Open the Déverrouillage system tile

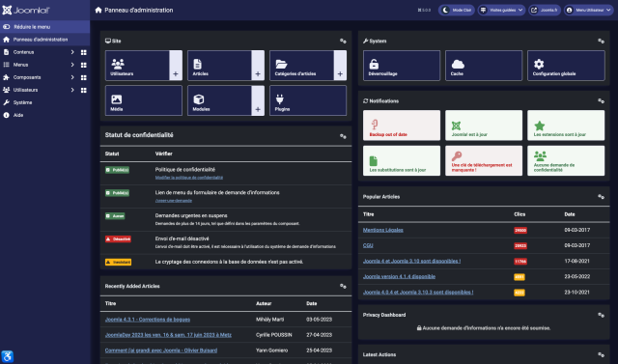tap(402, 66)
